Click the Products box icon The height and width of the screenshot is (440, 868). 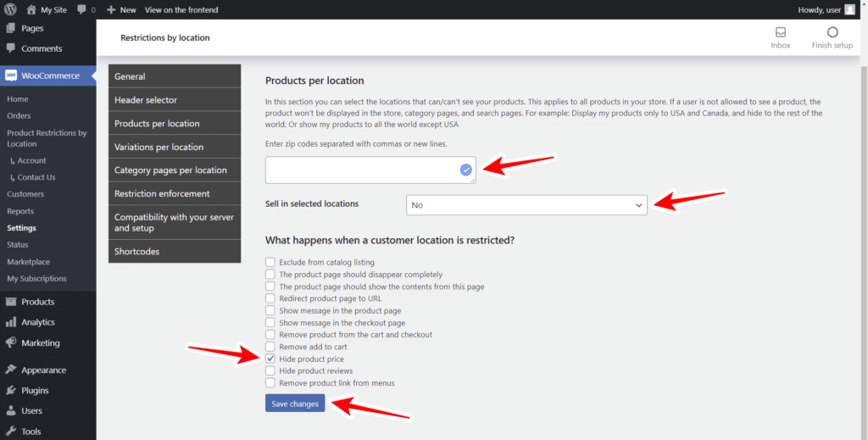pyautogui.click(x=11, y=302)
